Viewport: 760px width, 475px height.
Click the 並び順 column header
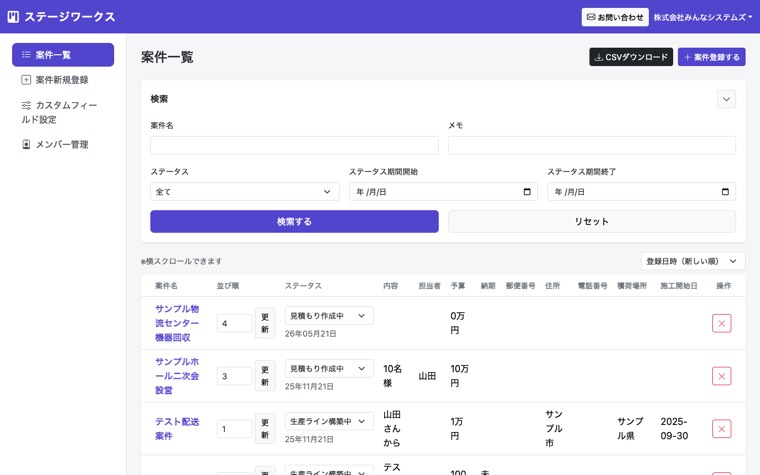coord(228,286)
